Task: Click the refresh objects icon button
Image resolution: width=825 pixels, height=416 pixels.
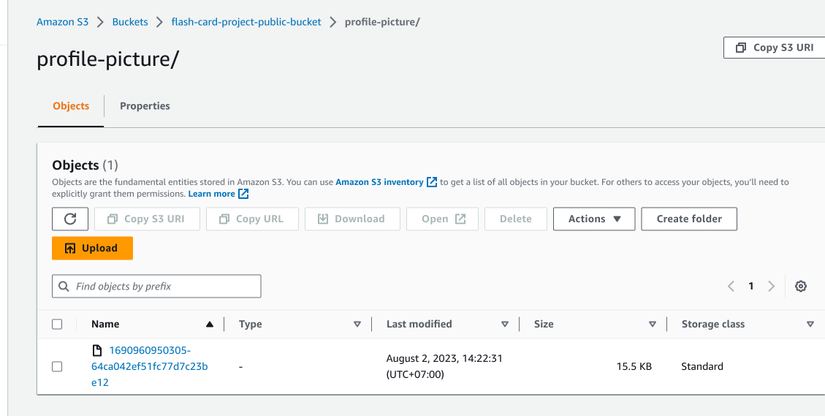Action: click(70, 219)
